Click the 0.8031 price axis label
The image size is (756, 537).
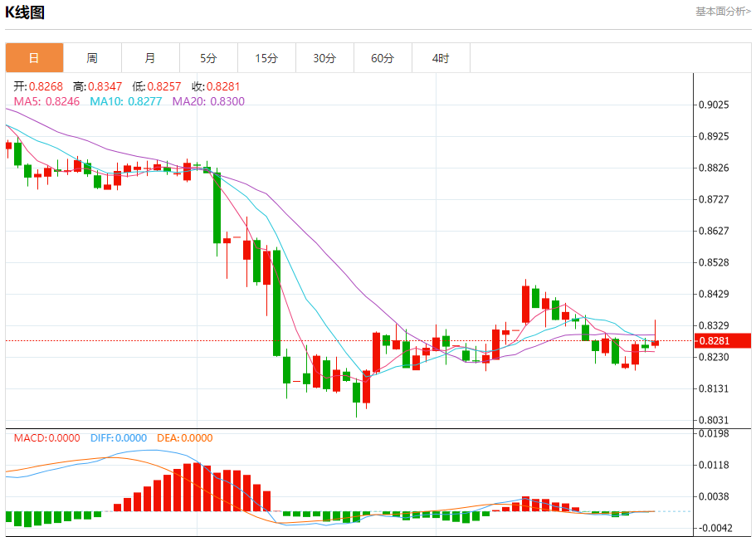click(714, 420)
